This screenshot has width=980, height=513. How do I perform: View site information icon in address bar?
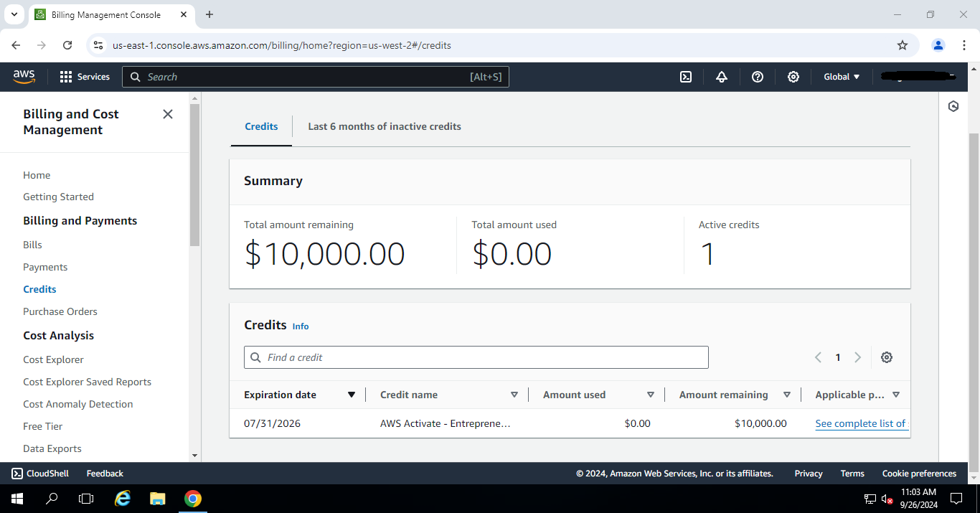pos(99,45)
